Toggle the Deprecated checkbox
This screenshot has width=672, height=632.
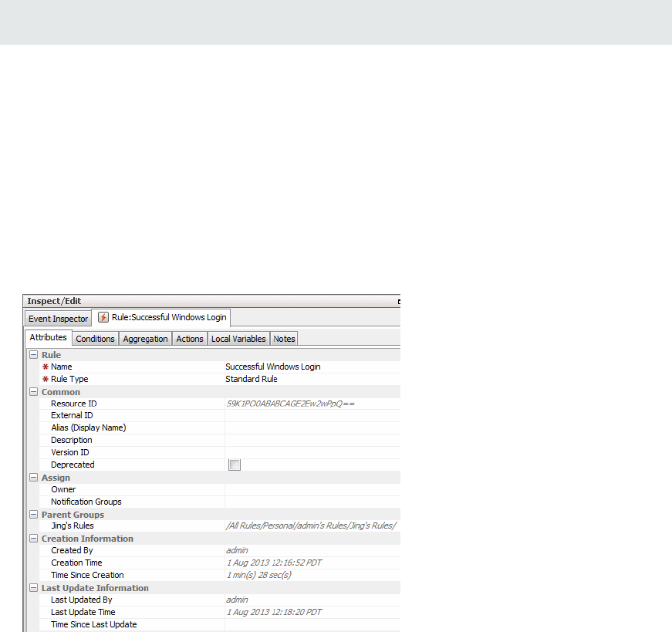[235, 465]
